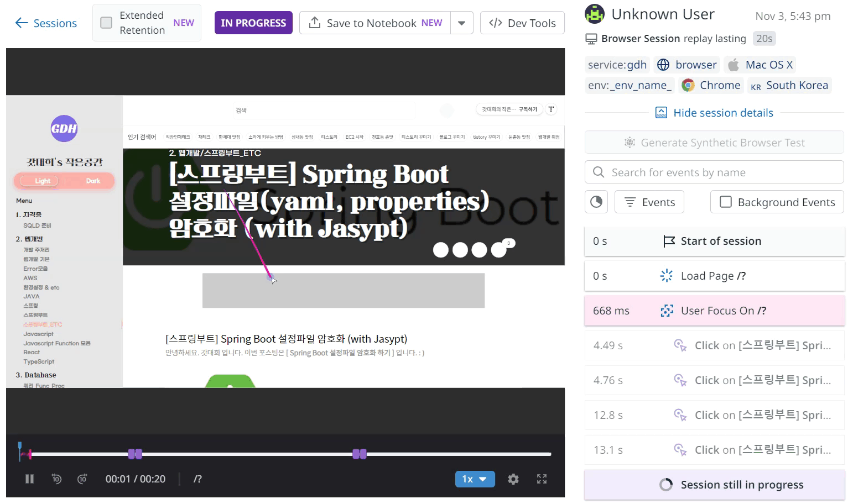Switch replay page theme to Dark
Viewport: 853px width, 504px height.
click(x=93, y=181)
